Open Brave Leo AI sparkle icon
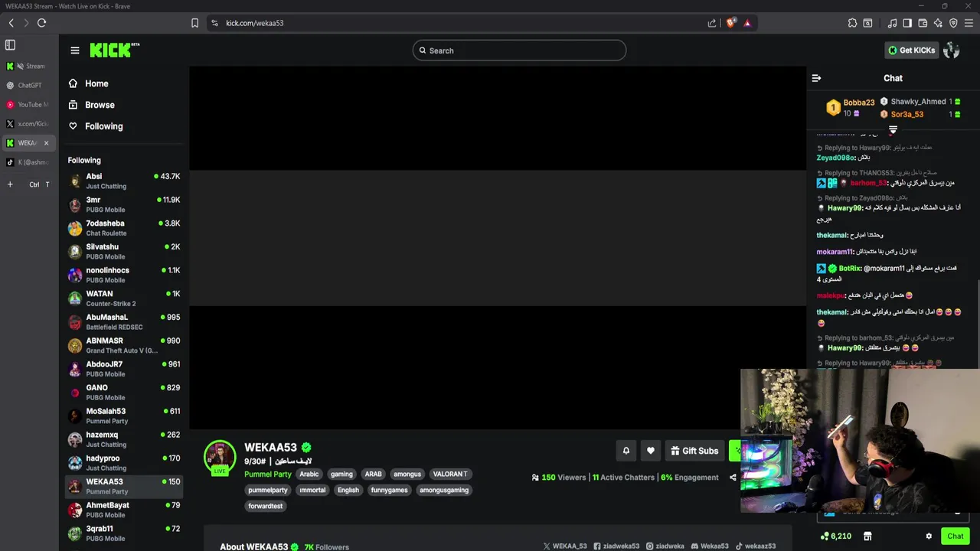980x551 pixels. [x=938, y=23]
